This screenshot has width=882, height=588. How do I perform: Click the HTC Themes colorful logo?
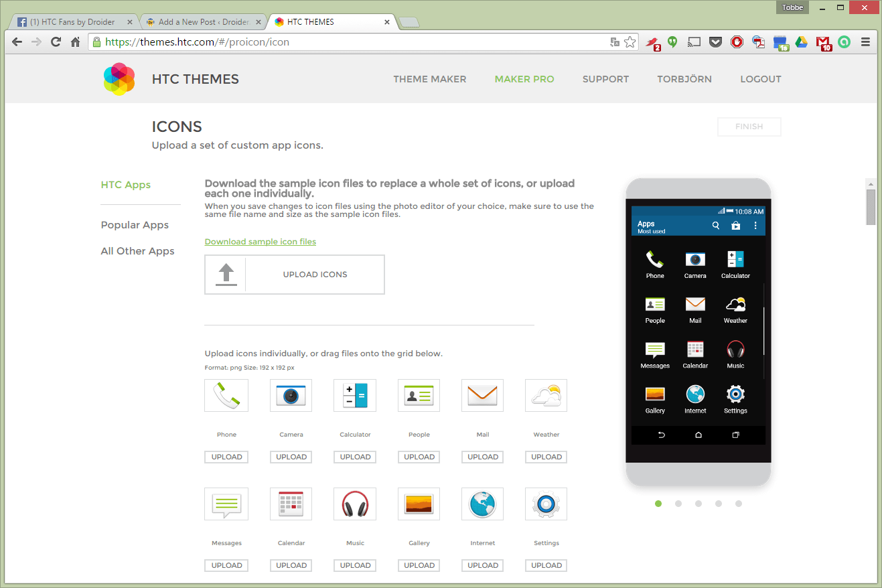[x=119, y=78]
